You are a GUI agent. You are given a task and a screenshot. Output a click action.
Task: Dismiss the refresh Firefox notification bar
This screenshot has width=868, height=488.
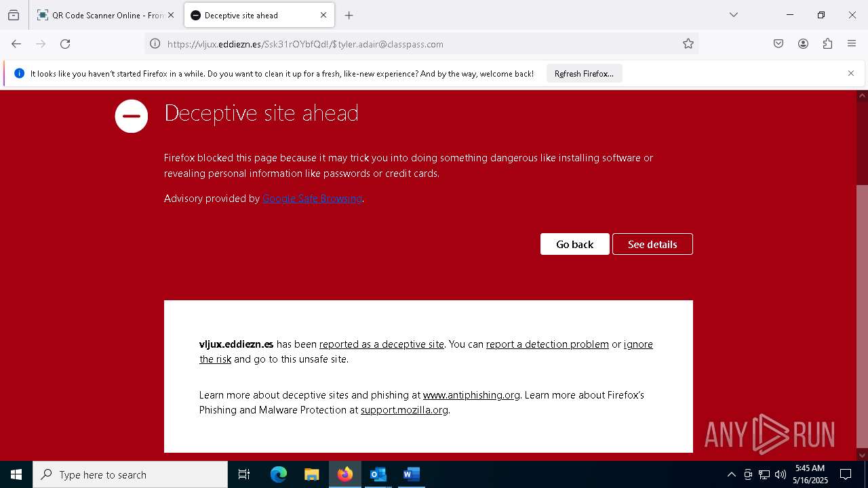(851, 73)
